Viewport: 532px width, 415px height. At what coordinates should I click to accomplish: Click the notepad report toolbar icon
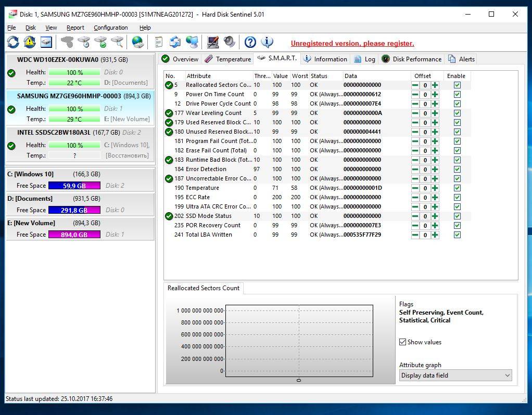pos(158,42)
